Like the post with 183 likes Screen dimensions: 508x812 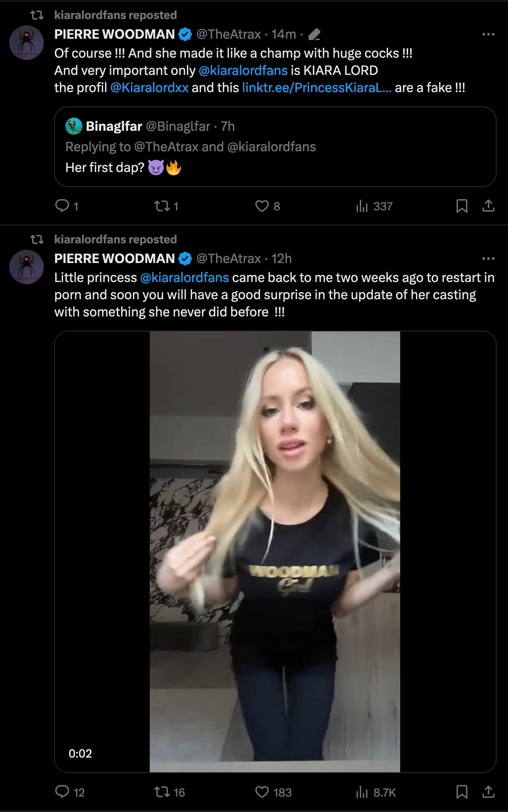[x=262, y=792]
